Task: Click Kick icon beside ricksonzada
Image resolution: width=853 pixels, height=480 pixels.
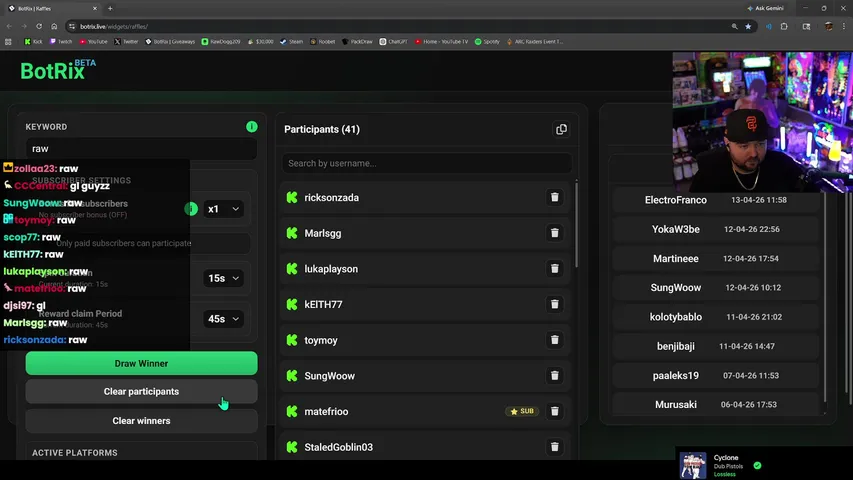Action: pyautogui.click(x=292, y=198)
